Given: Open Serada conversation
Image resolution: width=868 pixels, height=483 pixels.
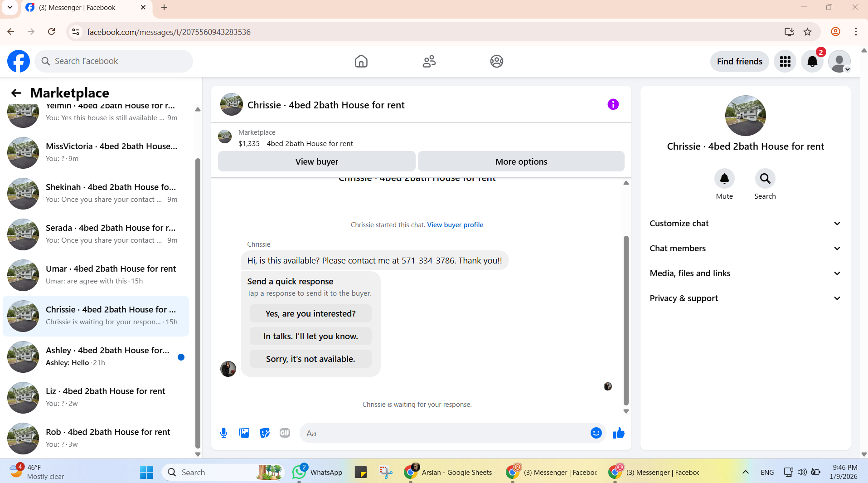Looking at the screenshot, I should pyautogui.click(x=96, y=234).
